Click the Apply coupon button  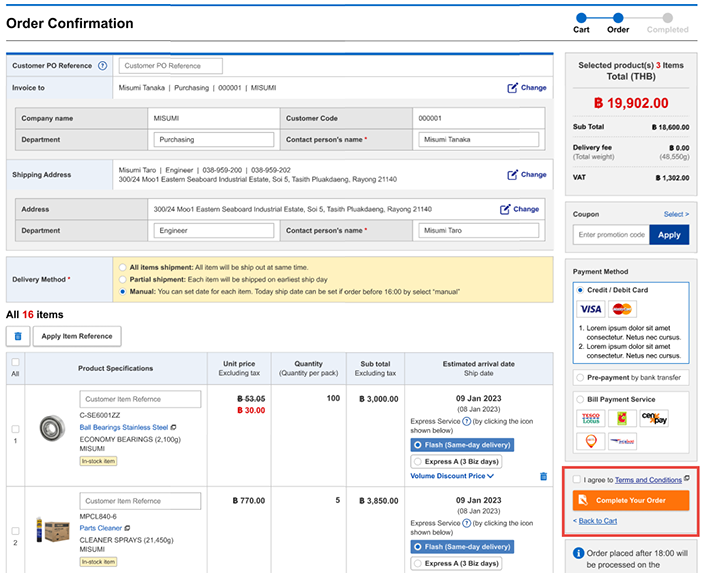pyautogui.click(x=669, y=235)
